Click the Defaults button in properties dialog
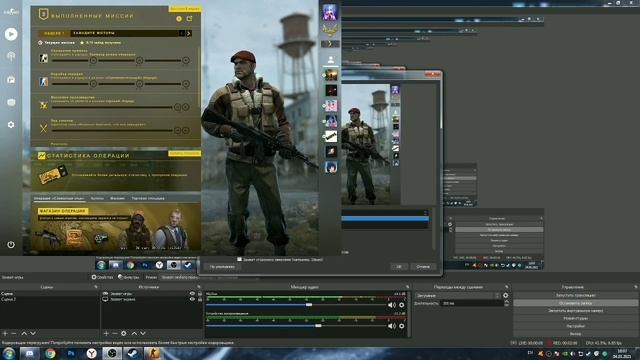This screenshot has width=640, height=360. coord(222,267)
